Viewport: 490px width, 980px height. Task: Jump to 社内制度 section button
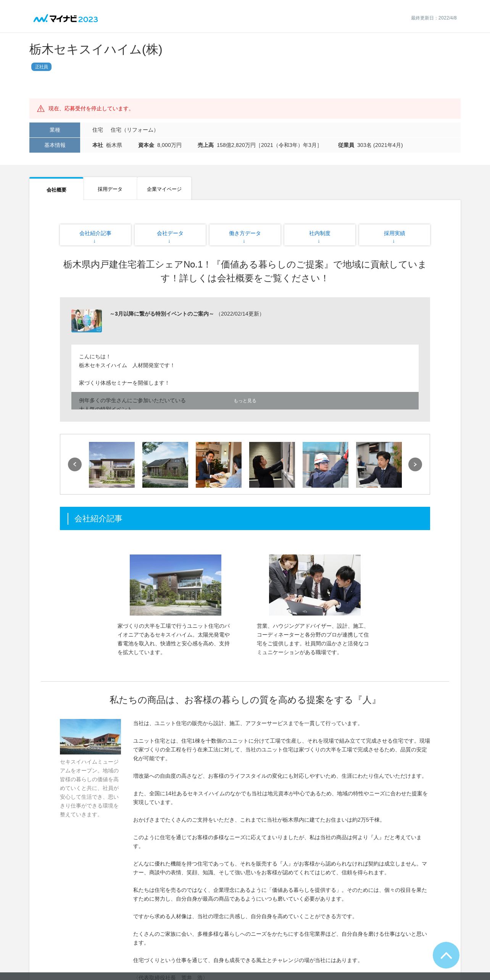320,235
